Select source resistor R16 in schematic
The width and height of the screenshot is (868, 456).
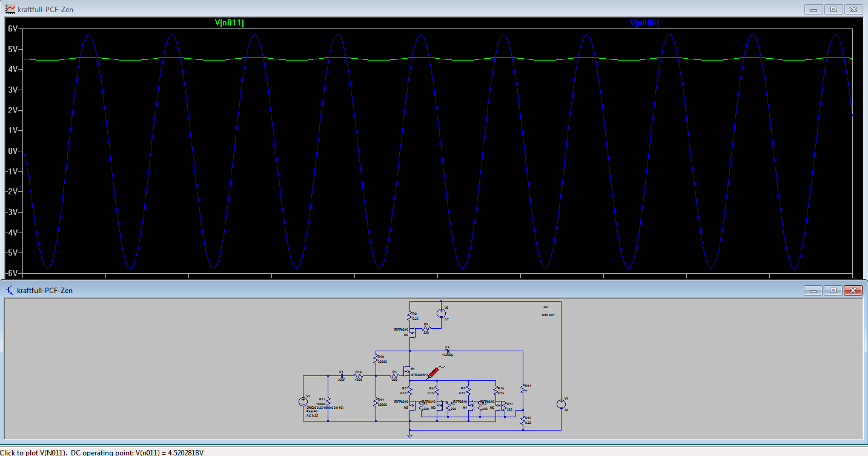(495, 391)
